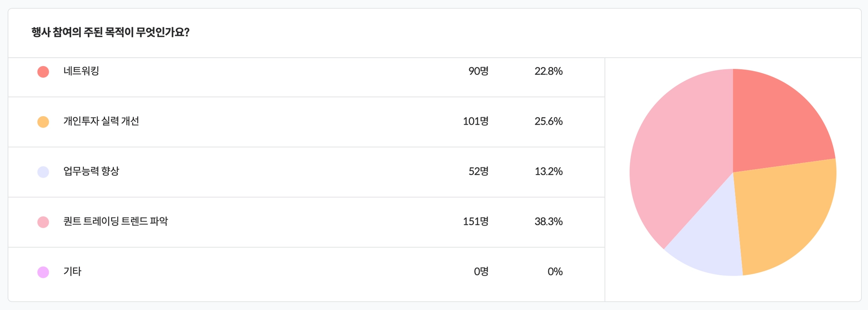868x310 pixels.
Task: Select the 퀀트 트레이딩 트렌드 파악 label
Action: pyautogui.click(x=116, y=221)
